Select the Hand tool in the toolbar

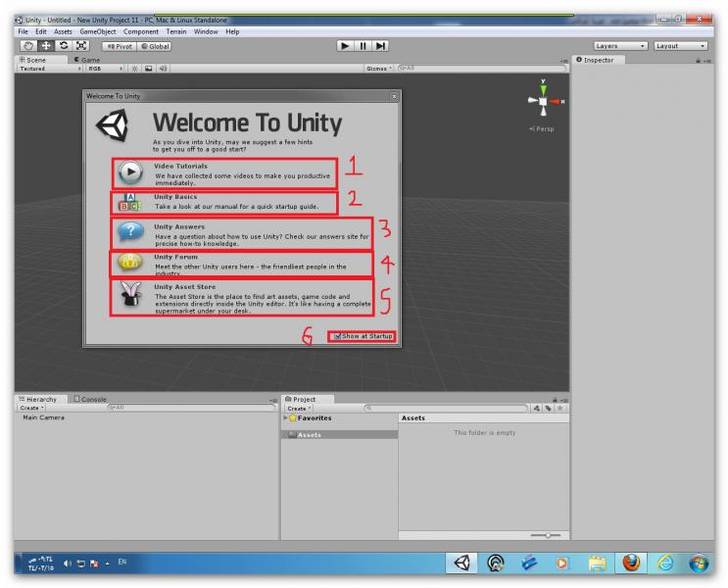pos(28,46)
